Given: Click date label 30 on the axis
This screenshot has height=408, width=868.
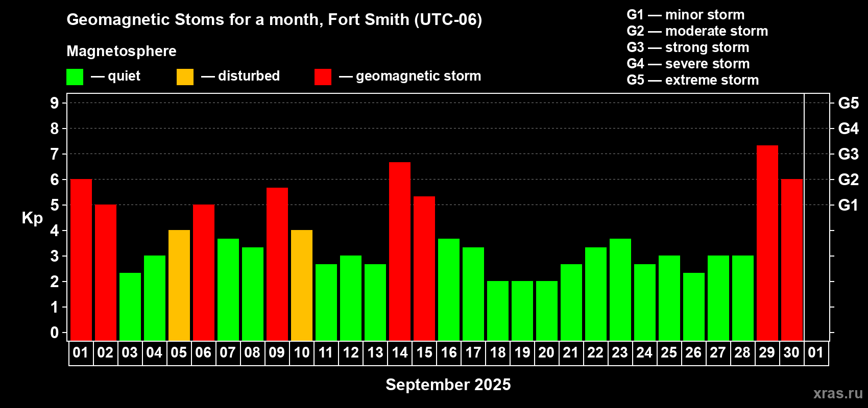Looking at the screenshot, I should click(791, 353).
